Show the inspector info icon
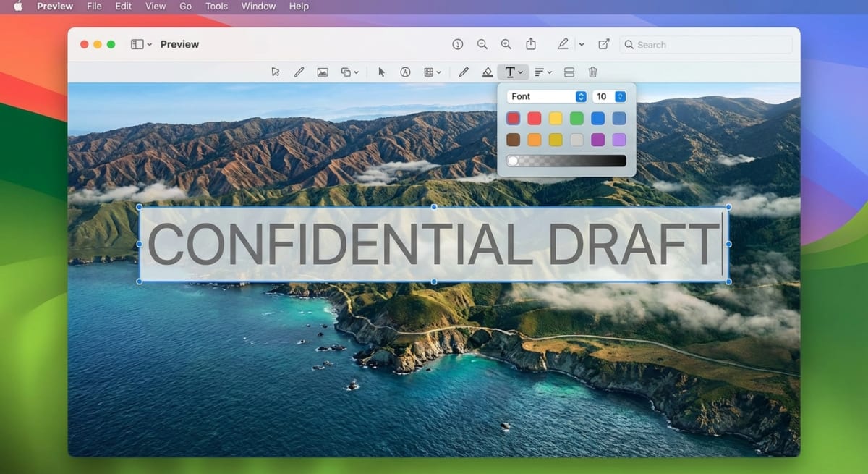Image resolution: width=868 pixels, height=474 pixels. coord(458,44)
